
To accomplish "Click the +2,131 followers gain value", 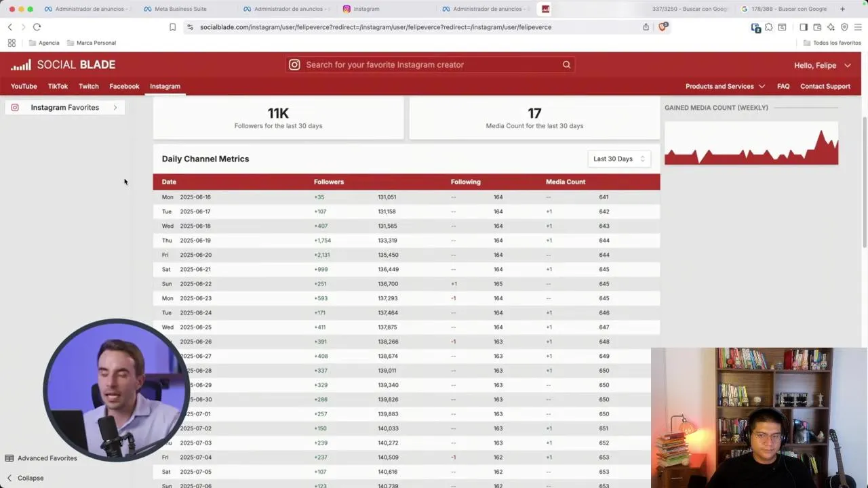I will [x=322, y=255].
